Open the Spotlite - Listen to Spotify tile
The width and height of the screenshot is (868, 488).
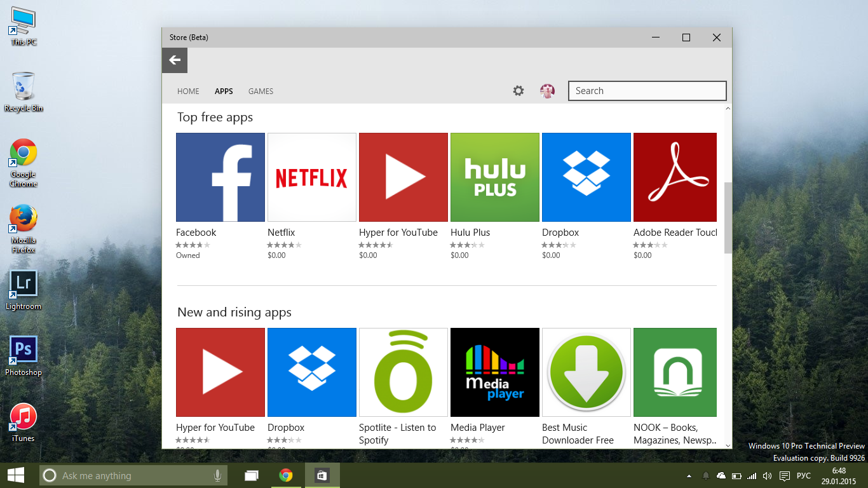click(403, 372)
